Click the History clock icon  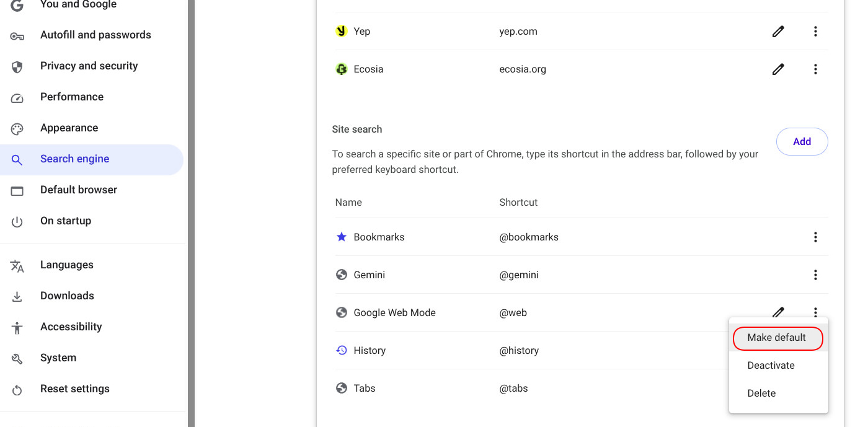click(341, 350)
